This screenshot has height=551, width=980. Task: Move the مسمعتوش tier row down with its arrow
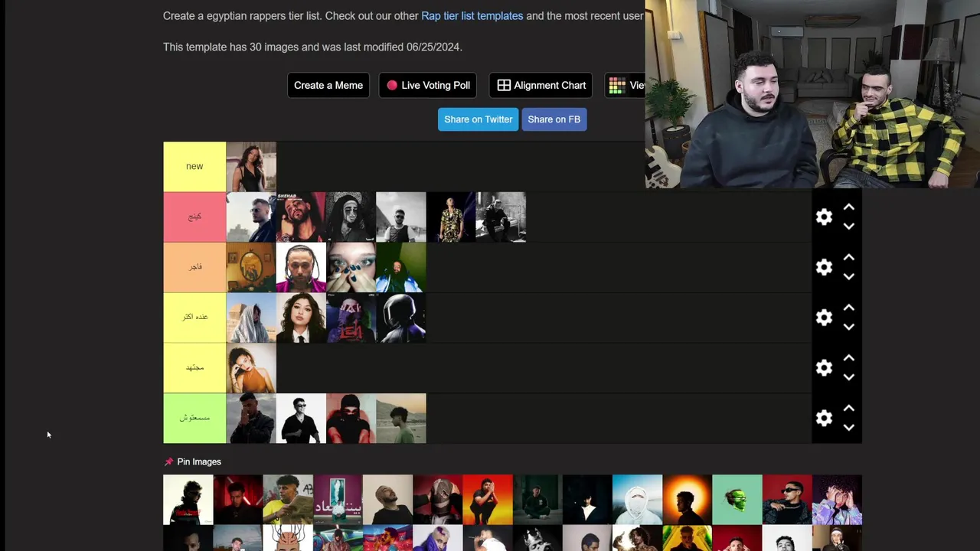tap(848, 428)
